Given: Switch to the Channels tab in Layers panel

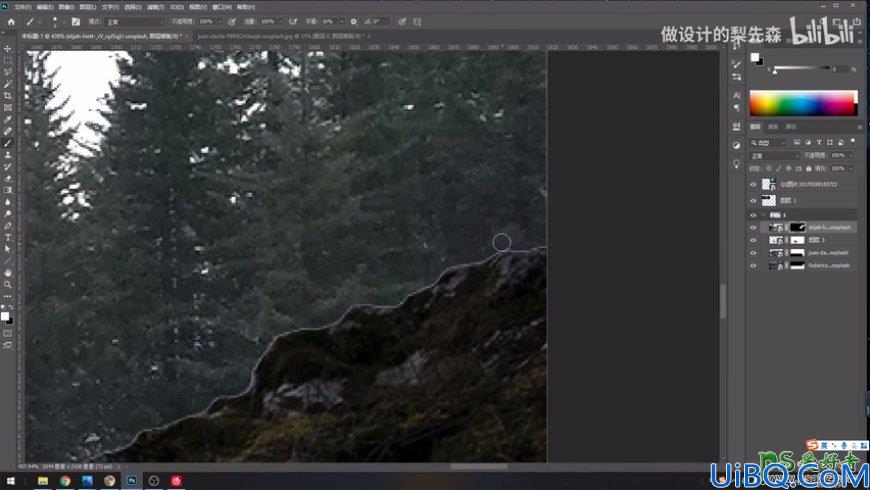Looking at the screenshot, I should (x=773, y=127).
